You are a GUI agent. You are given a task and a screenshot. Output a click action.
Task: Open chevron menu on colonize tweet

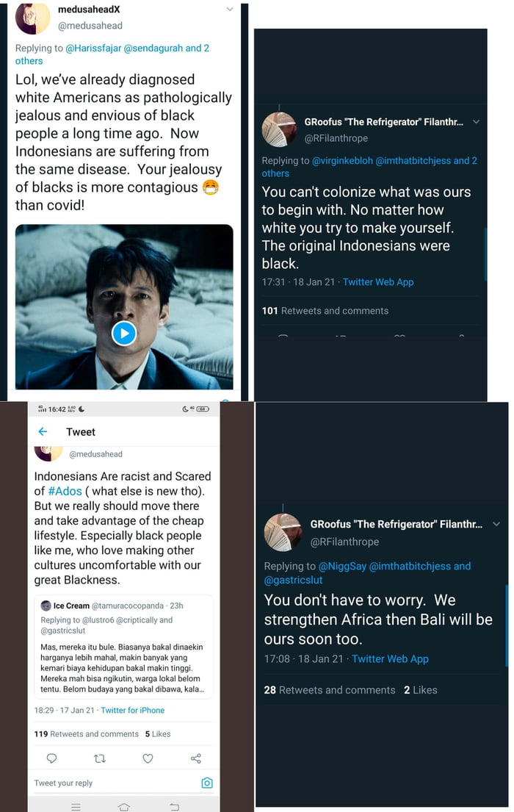coord(476,122)
